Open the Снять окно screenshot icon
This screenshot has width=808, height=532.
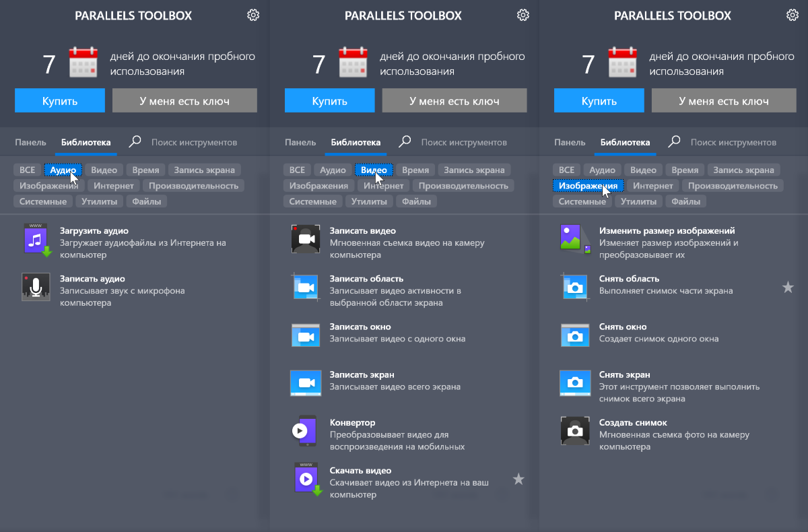574,335
